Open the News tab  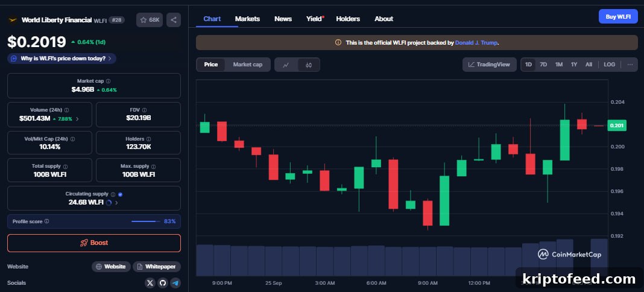pyautogui.click(x=283, y=19)
